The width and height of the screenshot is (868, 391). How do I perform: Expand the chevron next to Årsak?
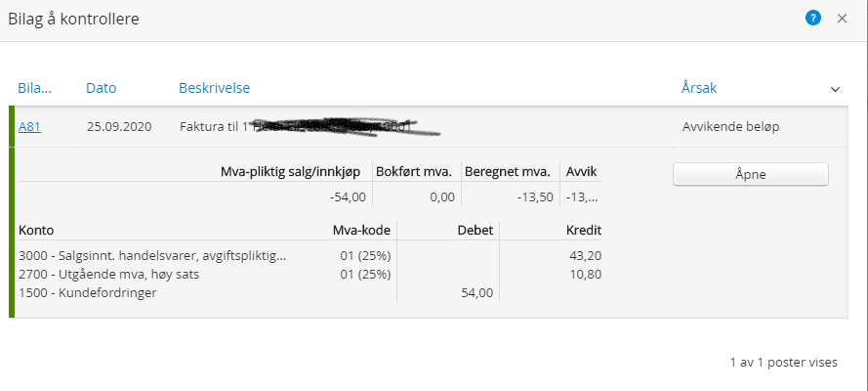[836, 89]
